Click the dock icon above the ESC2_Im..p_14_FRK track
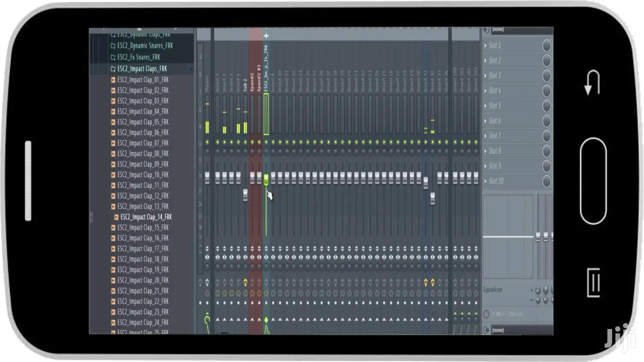The height and width of the screenshot is (362, 644). [266, 36]
